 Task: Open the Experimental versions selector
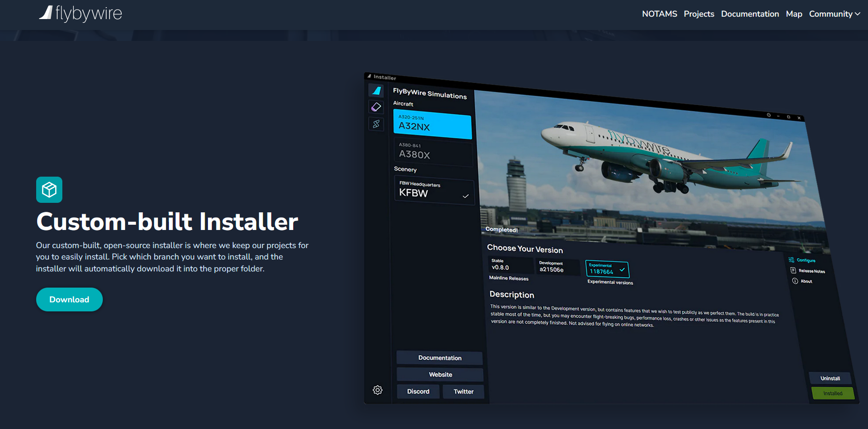click(x=610, y=282)
